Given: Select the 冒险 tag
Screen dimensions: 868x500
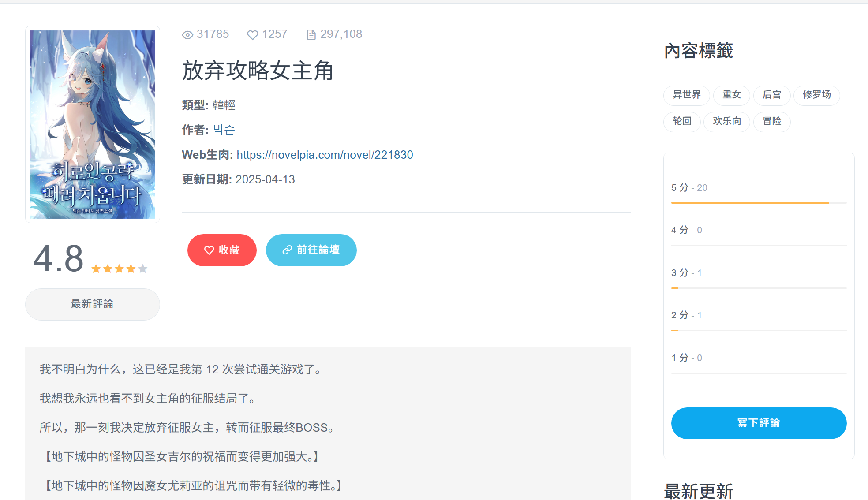Looking at the screenshot, I should click(772, 121).
